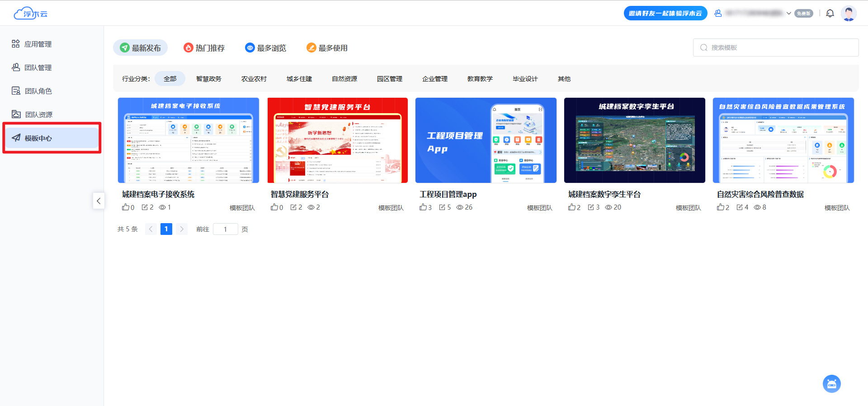Filter by 教育教学 industry category
The image size is (868, 406).
click(x=480, y=79)
